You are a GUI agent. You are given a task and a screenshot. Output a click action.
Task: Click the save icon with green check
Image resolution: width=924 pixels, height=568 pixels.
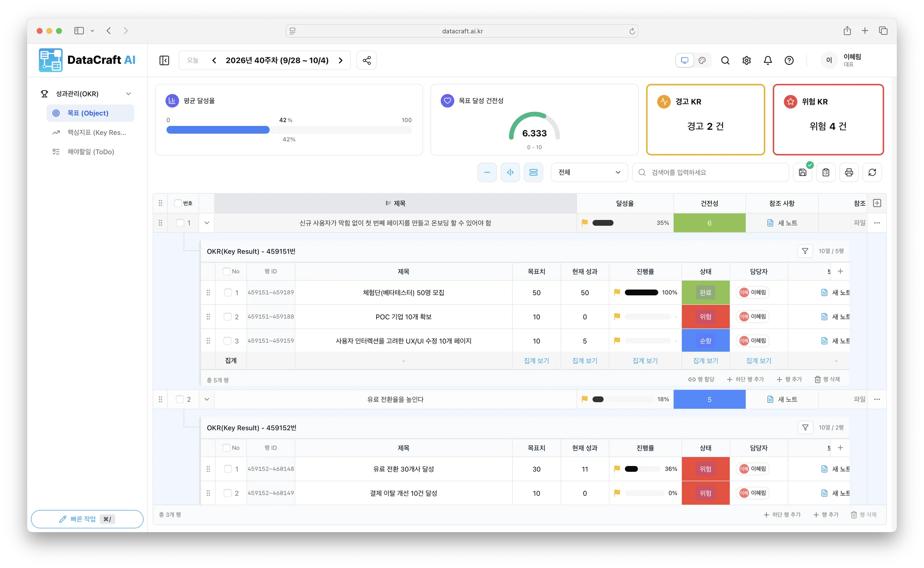tap(803, 173)
